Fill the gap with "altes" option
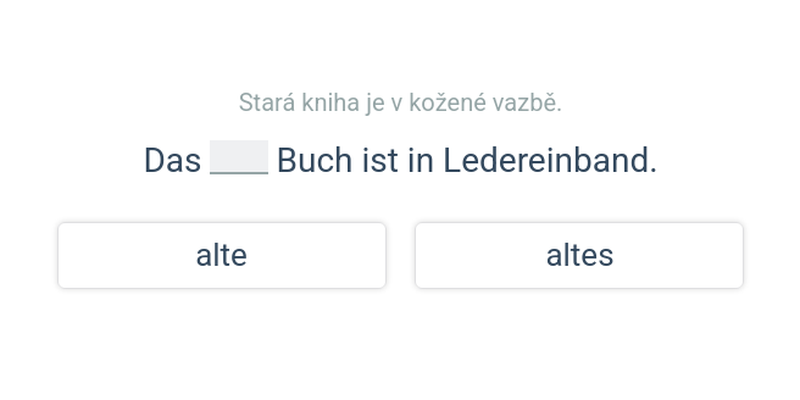800x400 pixels. (579, 256)
